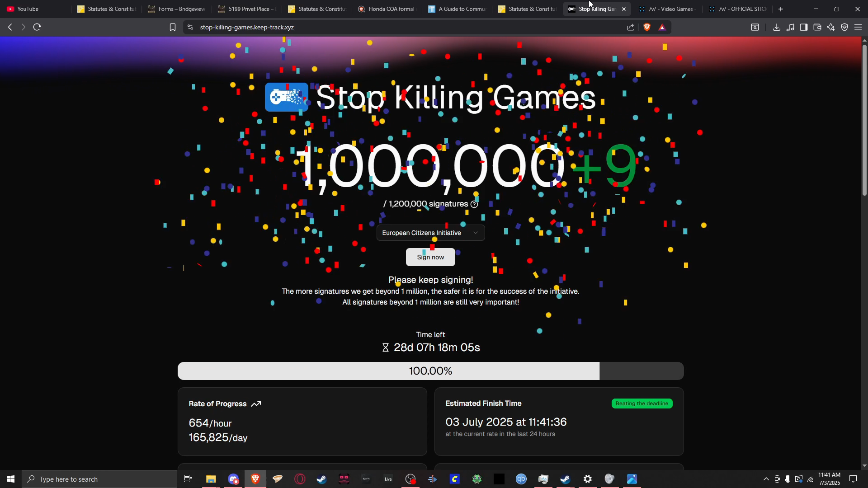Open Photos app on the taskbar
Viewport: 868px width, 488px height.
coord(632,479)
